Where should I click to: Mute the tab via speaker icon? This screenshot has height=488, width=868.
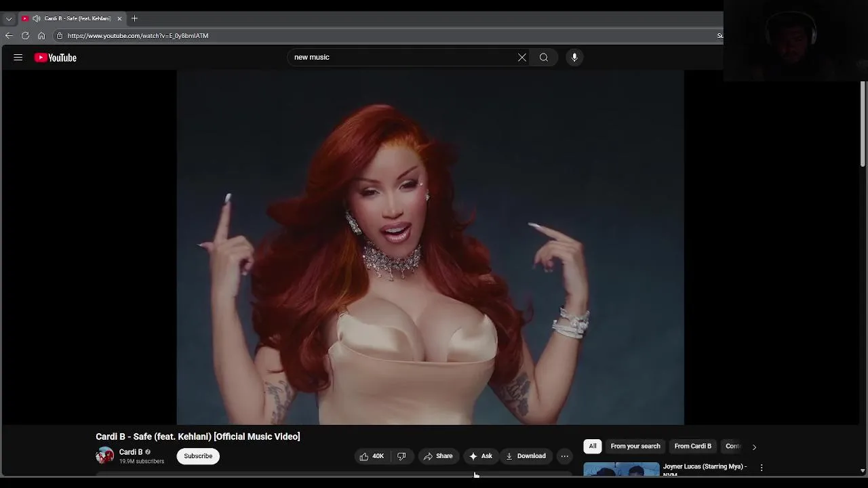point(37,18)
